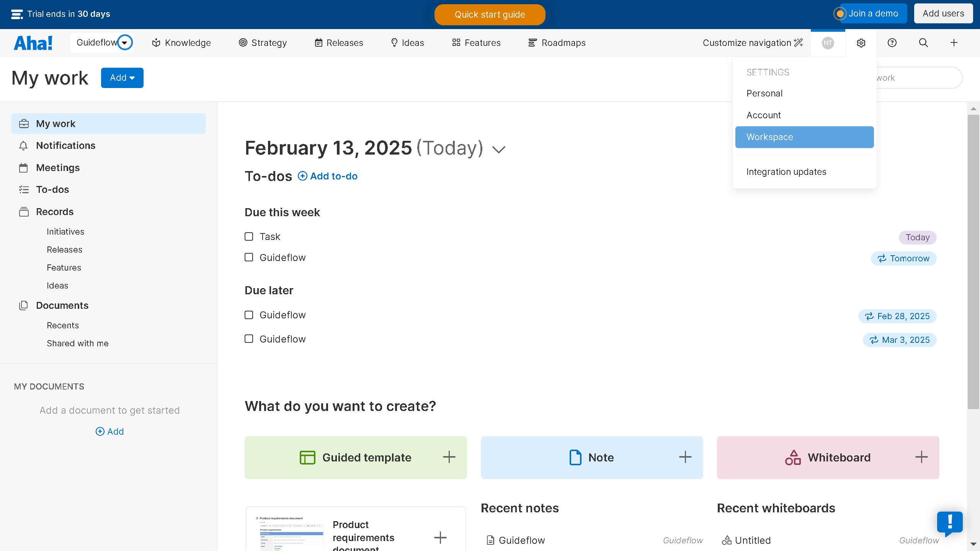Click the NT user avatar

click(828, 43)
